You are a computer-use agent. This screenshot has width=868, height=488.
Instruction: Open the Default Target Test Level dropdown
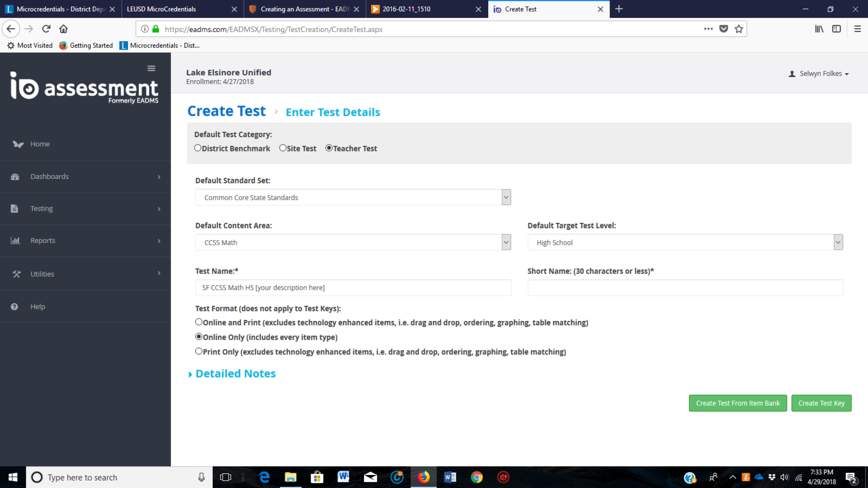[x=685, y=242]
